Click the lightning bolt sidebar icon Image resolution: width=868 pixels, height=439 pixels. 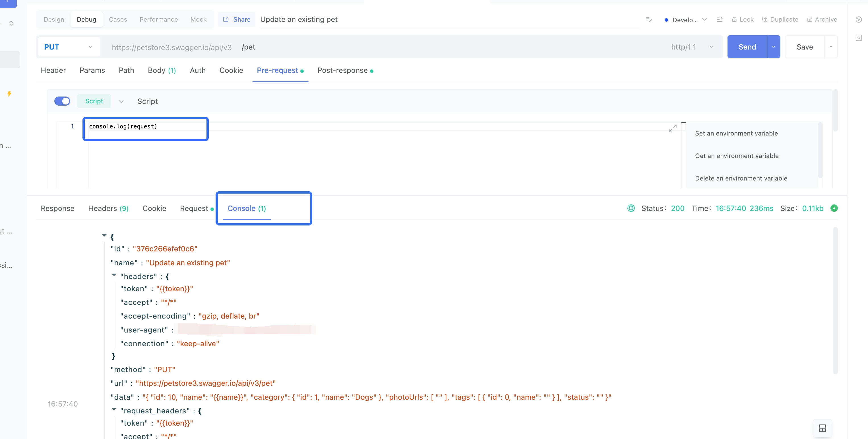(x=9, y=94)
